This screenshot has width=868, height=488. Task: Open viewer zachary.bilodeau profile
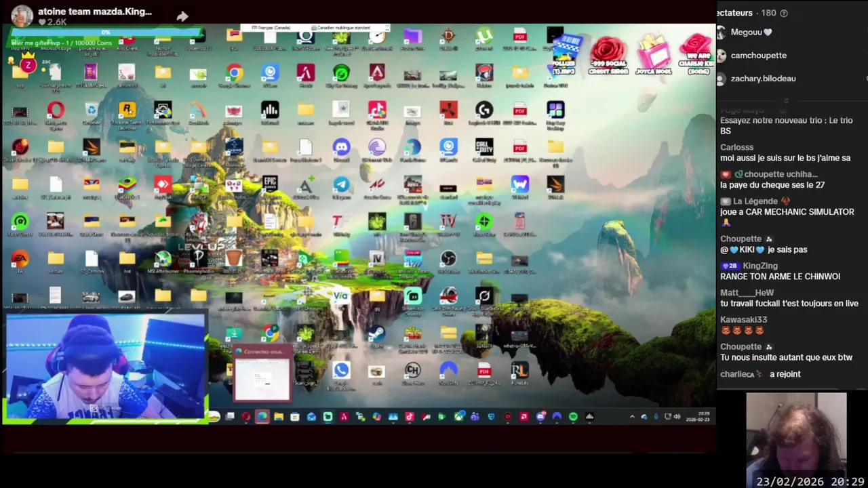coord(757,79)
